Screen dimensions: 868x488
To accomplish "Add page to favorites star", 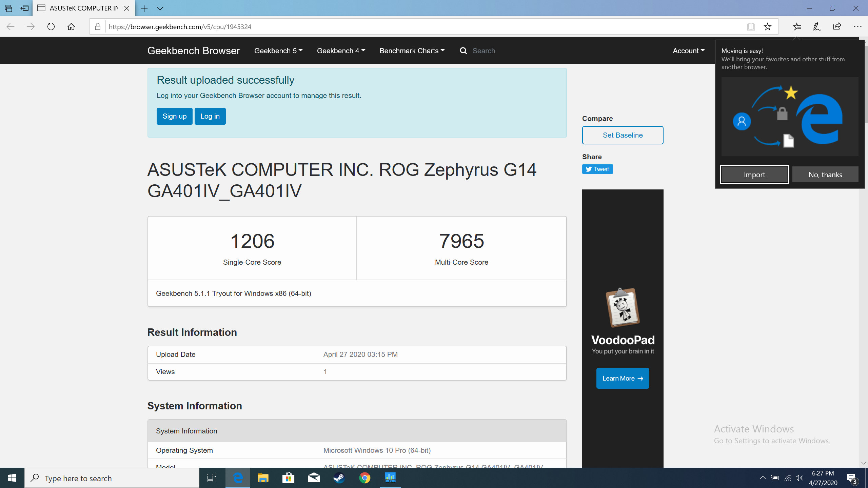I will (x=768, y=27).
